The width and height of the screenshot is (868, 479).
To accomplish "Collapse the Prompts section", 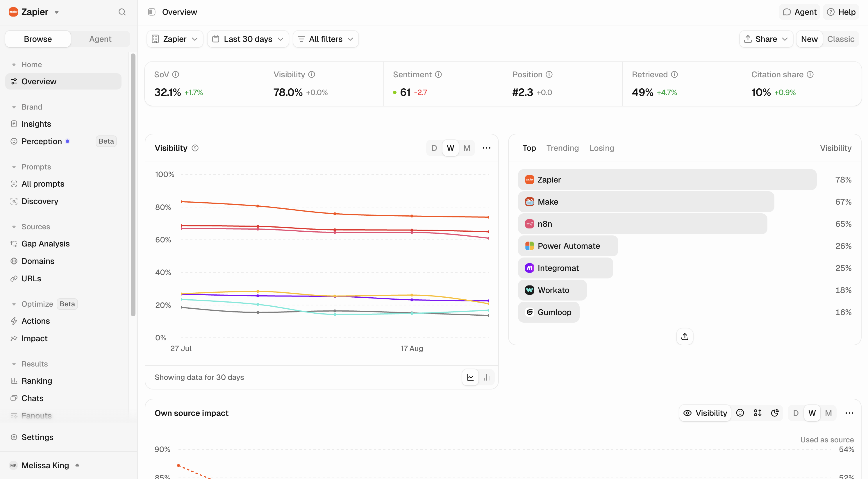I will 31,167.
